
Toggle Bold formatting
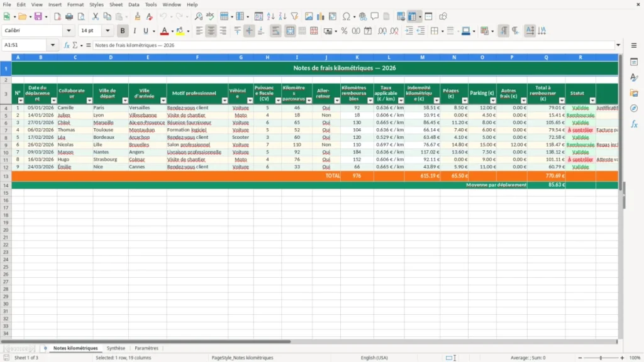click(123, 31)
